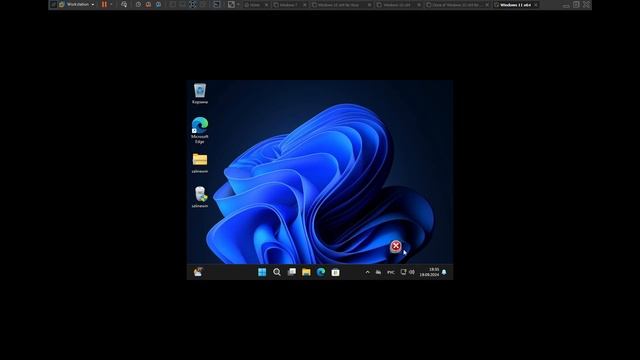Click the red X error icon on desktop
640x360 pixels.
click(396, 246)
